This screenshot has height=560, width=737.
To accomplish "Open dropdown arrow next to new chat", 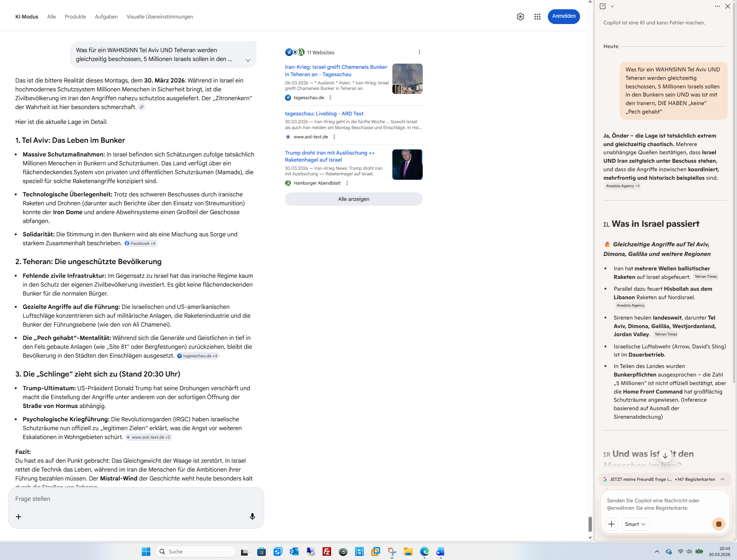I will 612,6.
